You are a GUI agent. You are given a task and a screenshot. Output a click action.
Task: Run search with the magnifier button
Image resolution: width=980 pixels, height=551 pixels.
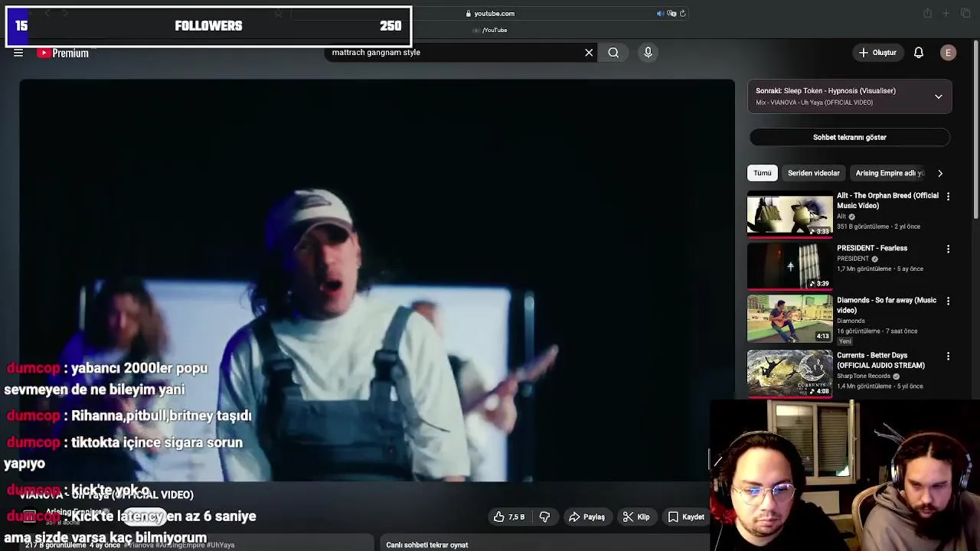tap(613, 53)
